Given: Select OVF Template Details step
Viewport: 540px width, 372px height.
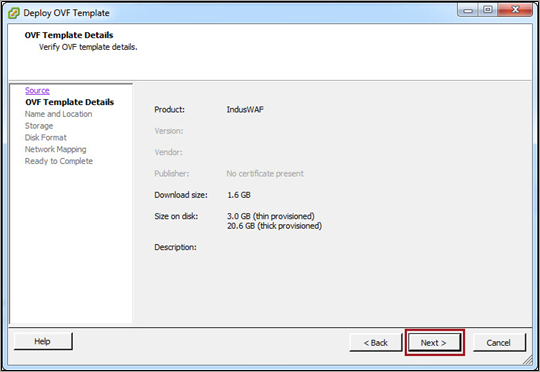Looking at the screenshot, I should (70, 102).
